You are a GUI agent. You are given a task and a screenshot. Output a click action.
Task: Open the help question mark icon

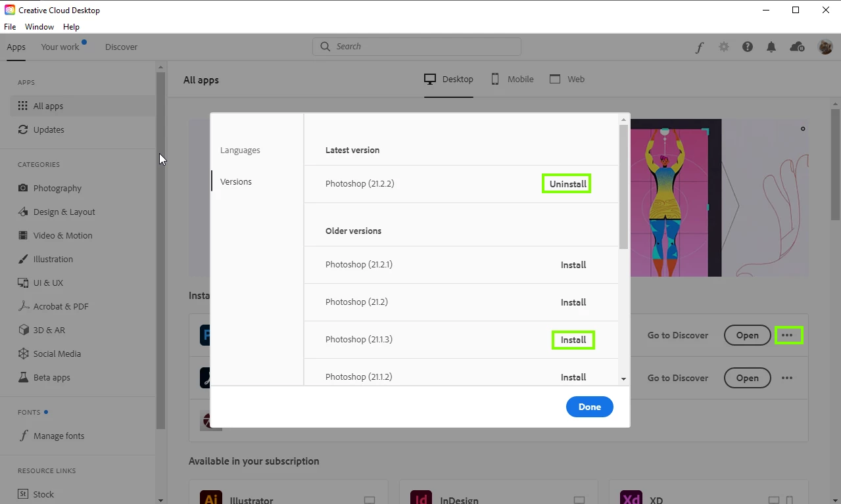tap(748, 47)
